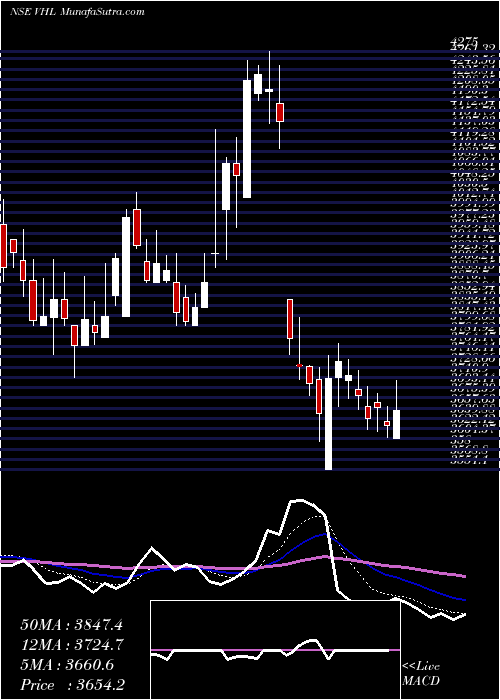Click inside the MACD inset chart box

275,650
